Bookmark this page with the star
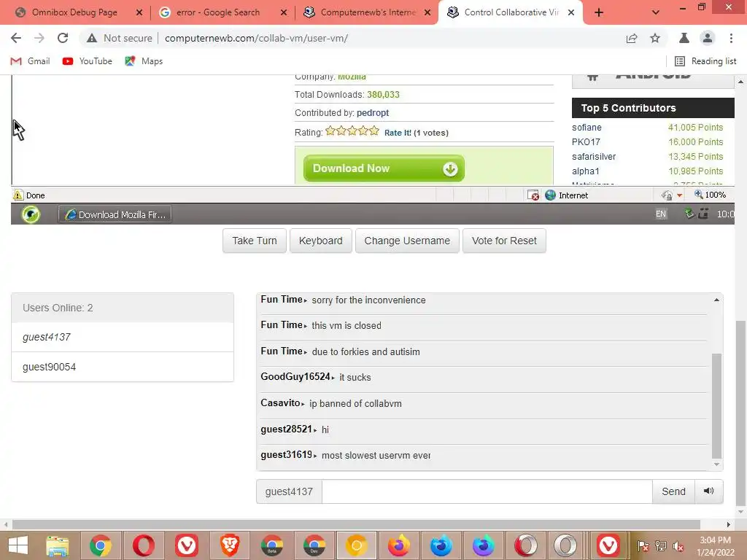 655,38
